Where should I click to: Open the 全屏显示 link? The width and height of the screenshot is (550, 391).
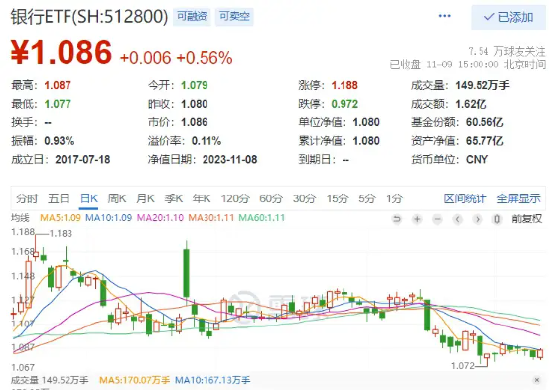[518, 198]
